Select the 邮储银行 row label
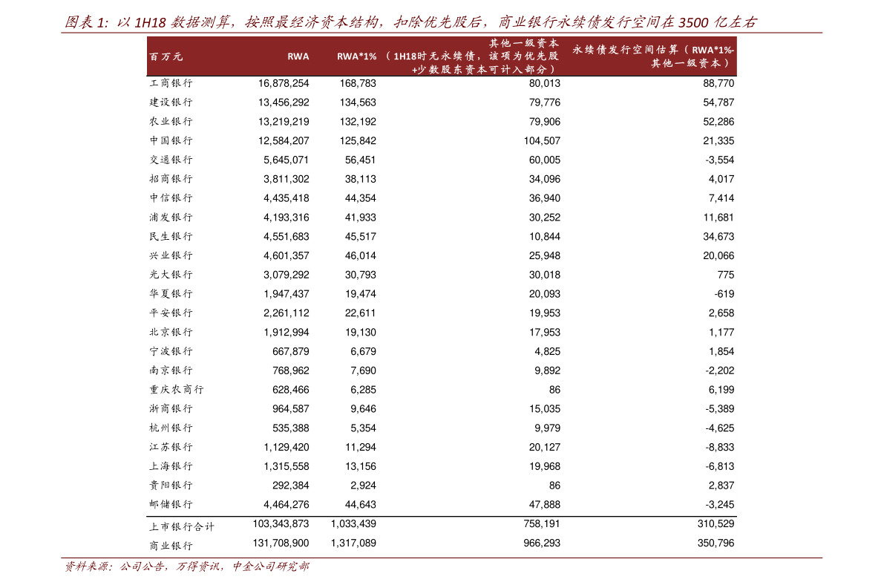The width and height of the screenshot is (884, 588). (171, 505)
